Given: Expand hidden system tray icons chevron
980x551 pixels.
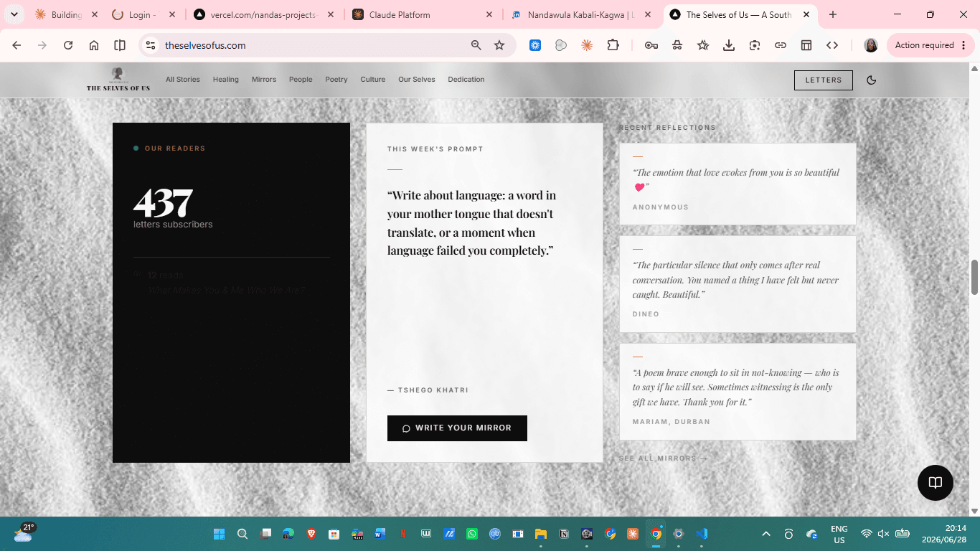Looking at the screenshot, I should tap(766, 534).
